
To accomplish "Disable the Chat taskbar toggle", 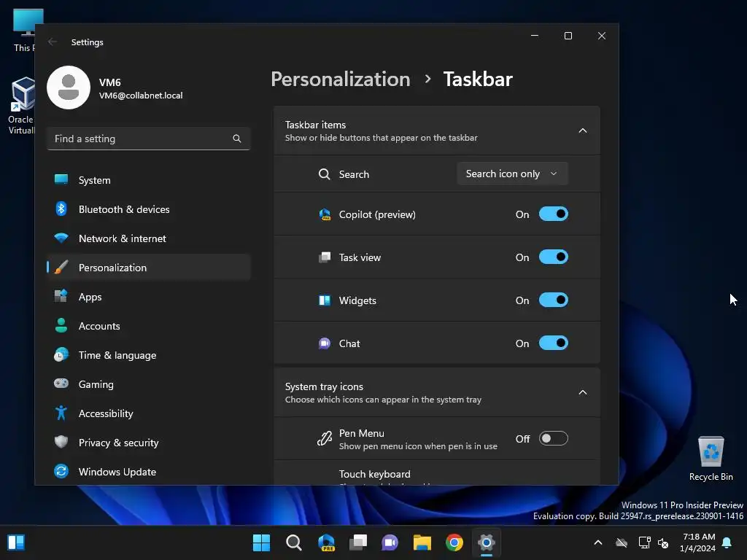I will click(x=553, y=343).
